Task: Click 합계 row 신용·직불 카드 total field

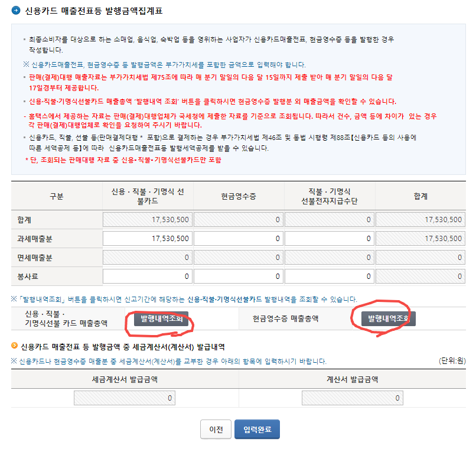Action: 148,220
